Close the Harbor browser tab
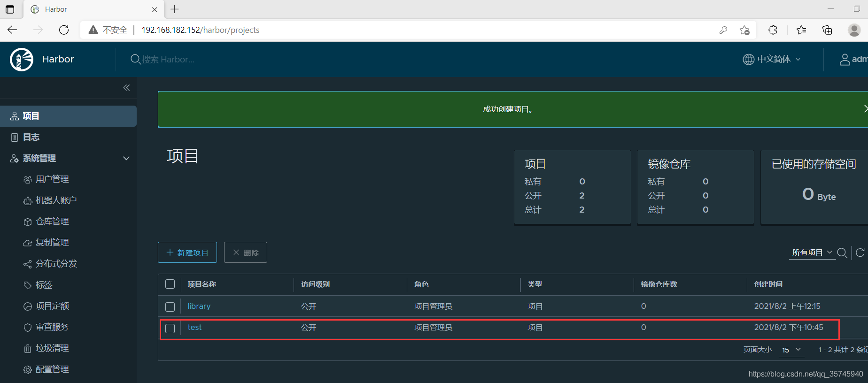868x383 pixels. [155, 9]
